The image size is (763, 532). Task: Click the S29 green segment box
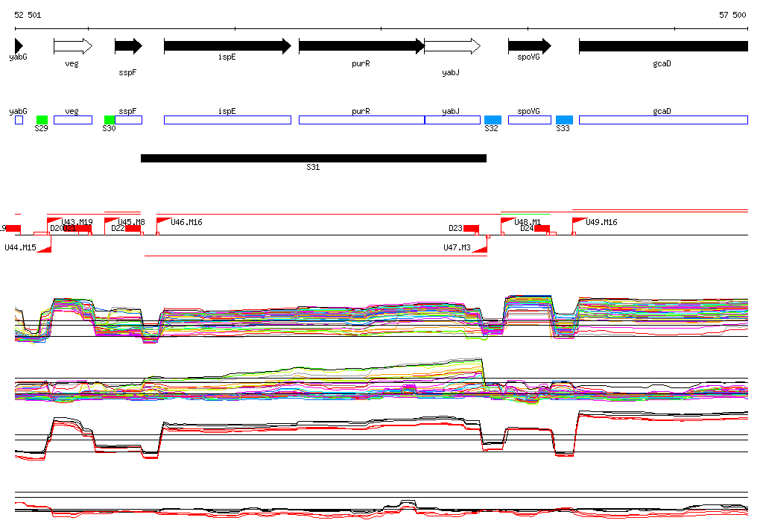(x=42, y=120)
